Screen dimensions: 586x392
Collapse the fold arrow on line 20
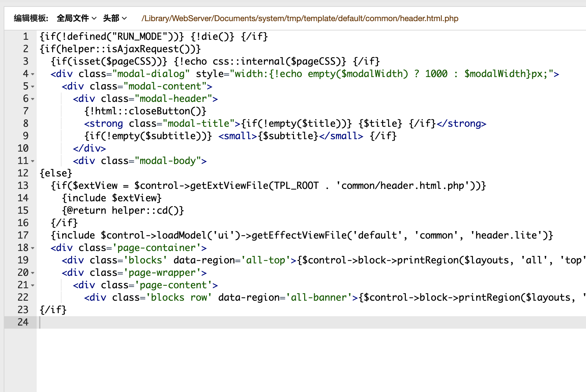[33, 273]
